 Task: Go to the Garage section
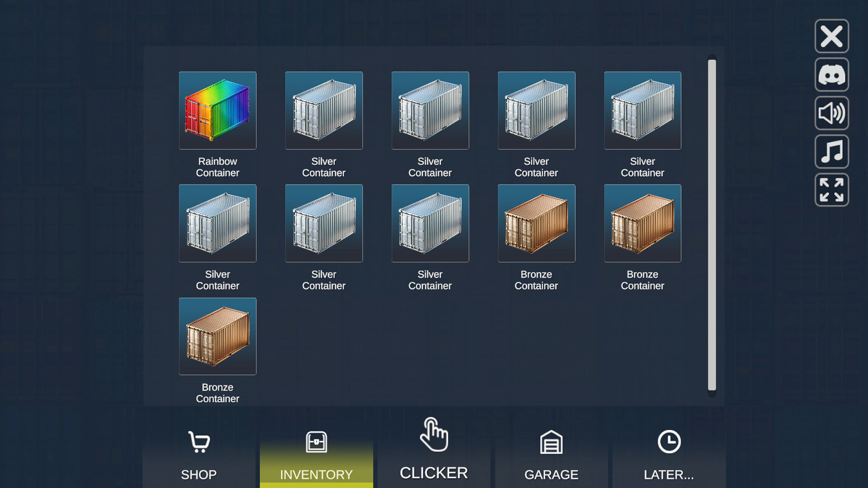[x=551, y=474]
